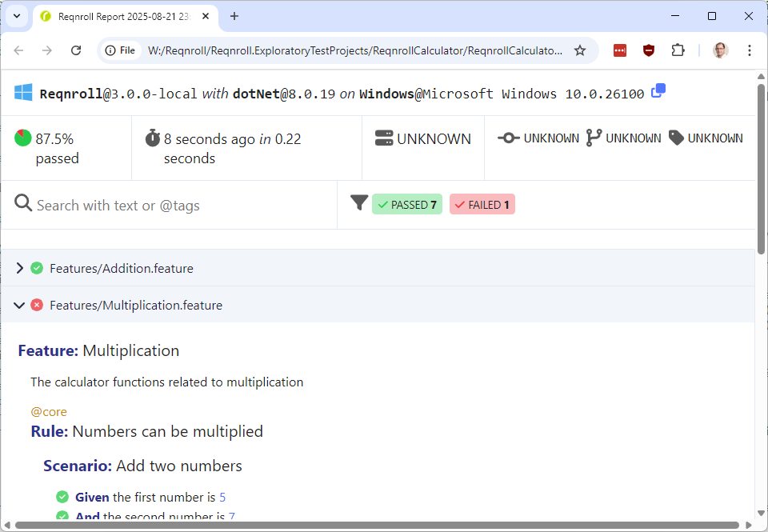Click the Given the first number step text

point(150,498)
